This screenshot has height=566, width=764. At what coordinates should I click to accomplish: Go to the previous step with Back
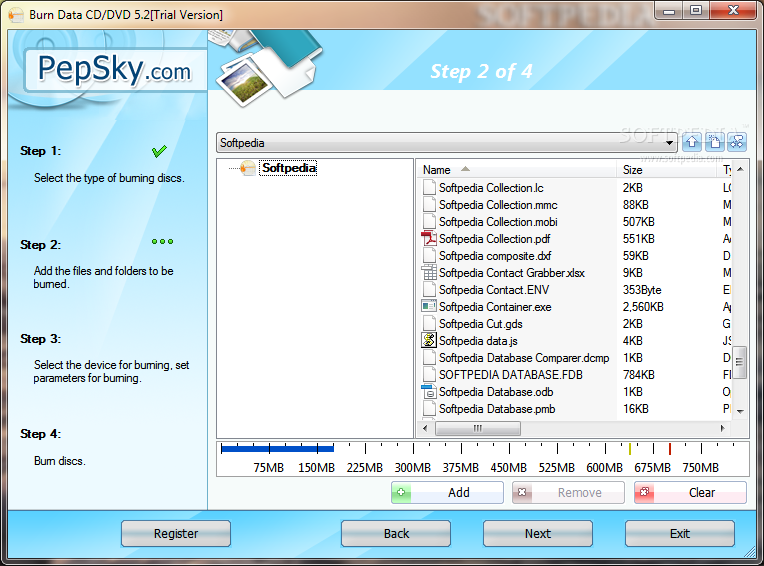point(396,533)
